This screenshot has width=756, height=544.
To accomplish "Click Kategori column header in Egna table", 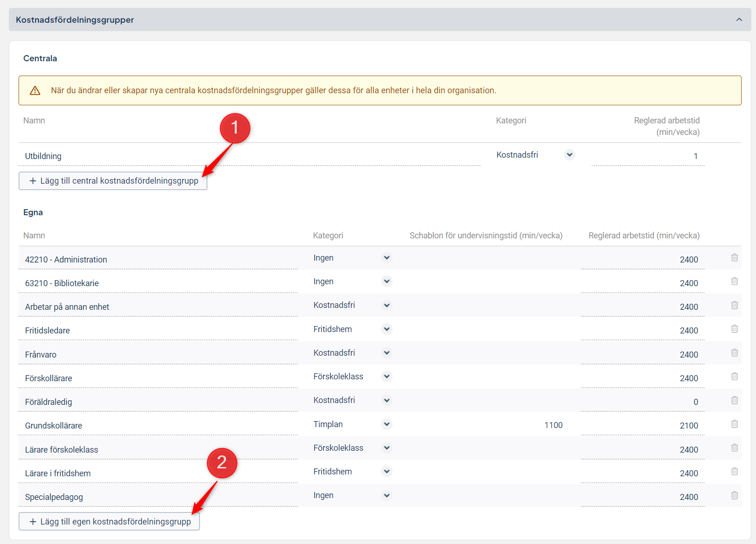I will (328, 236).
